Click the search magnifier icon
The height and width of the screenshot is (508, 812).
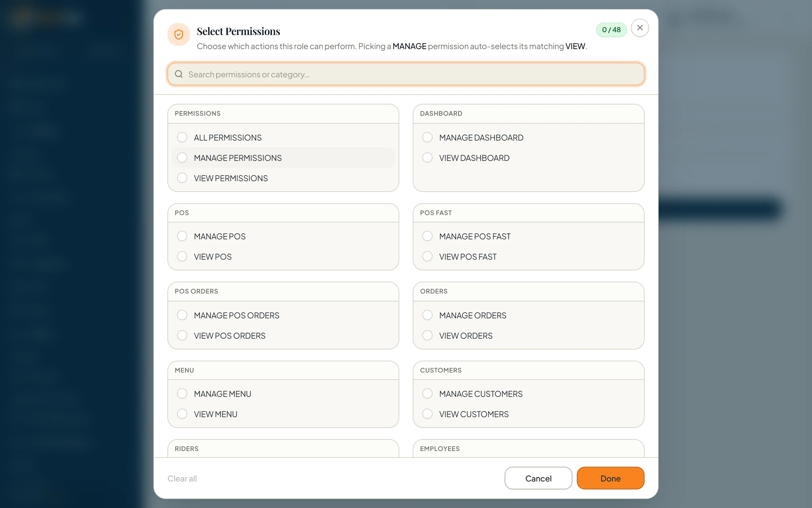[x=179, y=74]
